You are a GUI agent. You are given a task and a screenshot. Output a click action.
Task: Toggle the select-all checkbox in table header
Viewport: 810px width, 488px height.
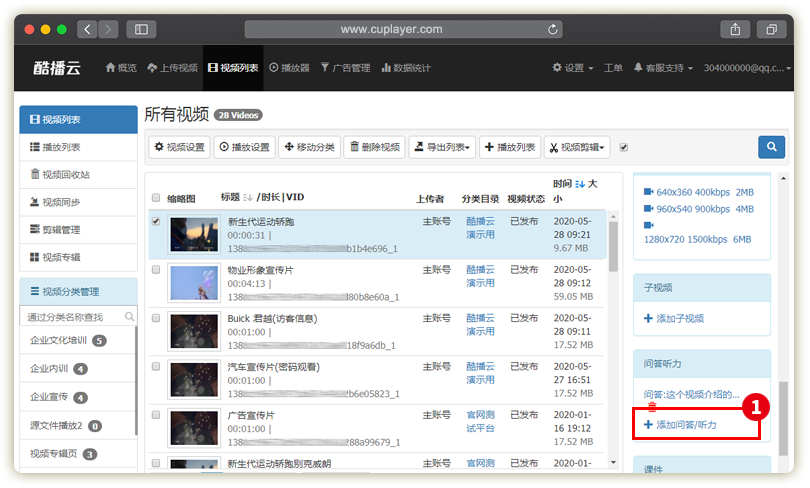pos(155,198)
